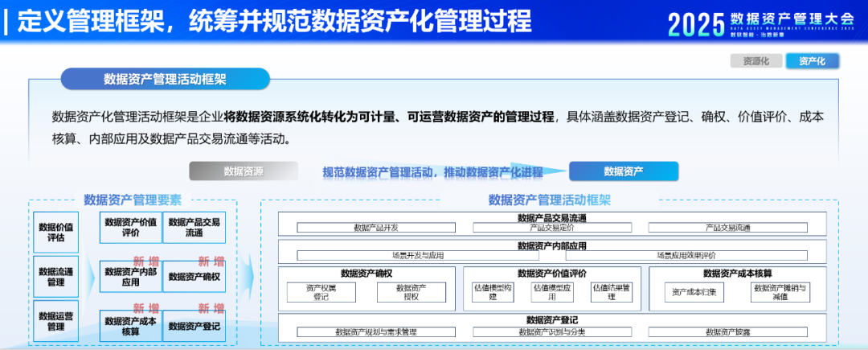Click 数据资产登记 box in the elements panel
868x350 pixels.
194,326
